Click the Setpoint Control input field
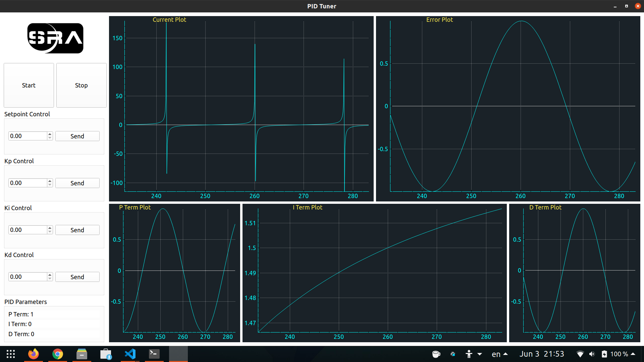Screen dimensions: 644x362 click(x=28, y=136)
